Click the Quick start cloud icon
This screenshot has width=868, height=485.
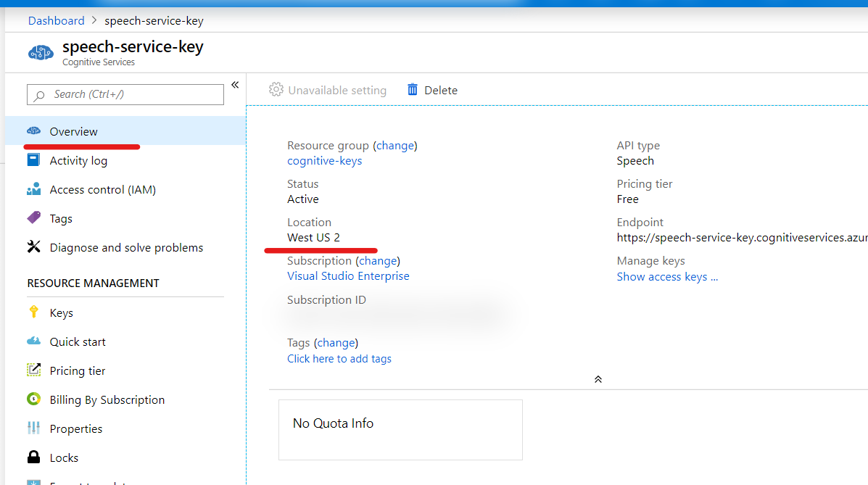pyautogui.click(x=34, y=341)
